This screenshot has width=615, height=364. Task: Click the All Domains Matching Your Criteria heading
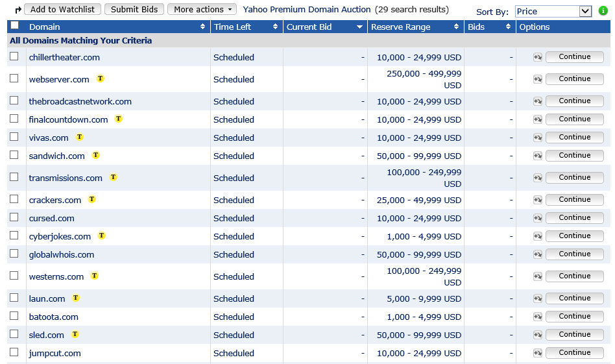click(81, 40)
